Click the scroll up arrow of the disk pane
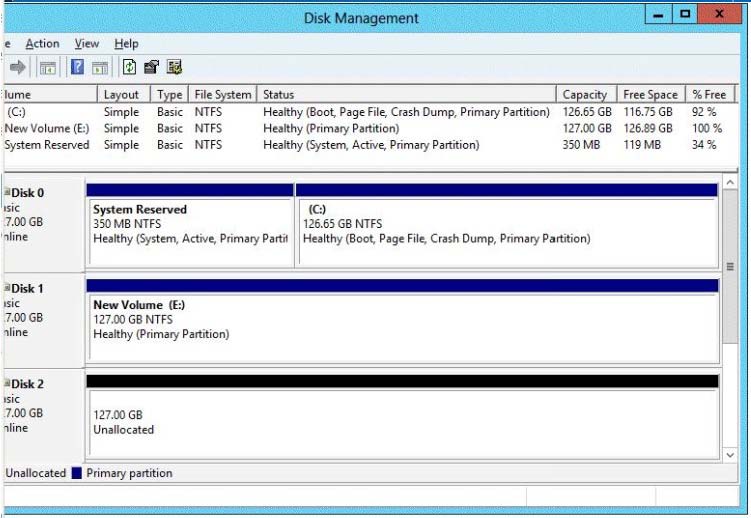The width and height of the screenshot is (751, 518). 730,182
